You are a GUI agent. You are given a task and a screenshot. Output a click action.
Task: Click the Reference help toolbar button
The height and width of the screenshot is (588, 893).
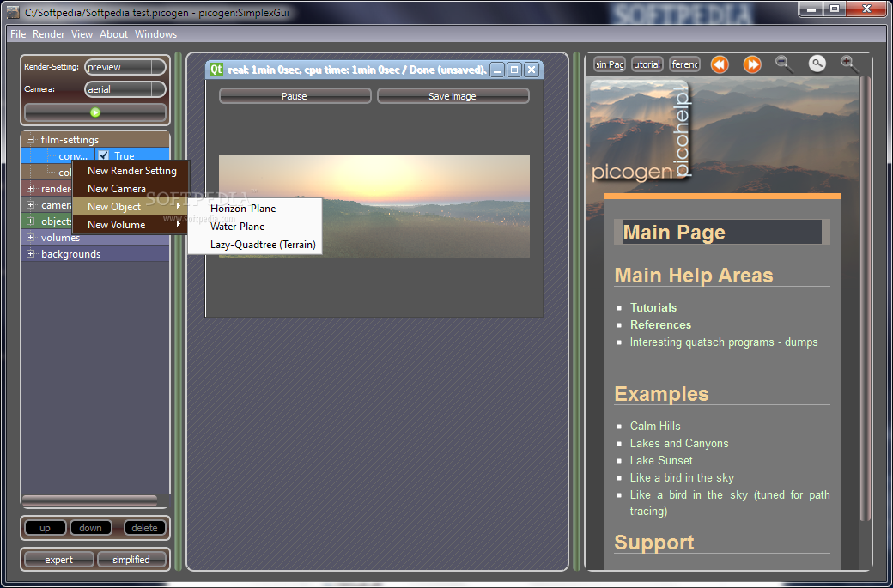click(x=684, y=64)
